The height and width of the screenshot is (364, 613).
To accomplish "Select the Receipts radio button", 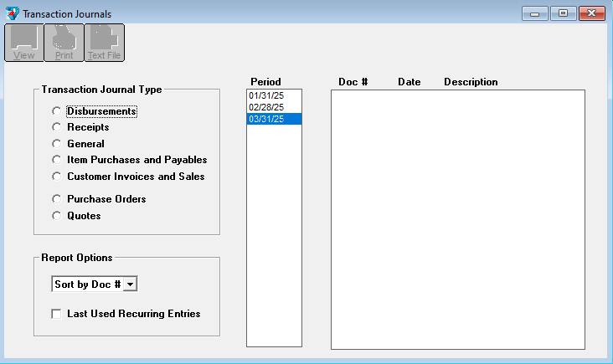I will coord(57,127).
